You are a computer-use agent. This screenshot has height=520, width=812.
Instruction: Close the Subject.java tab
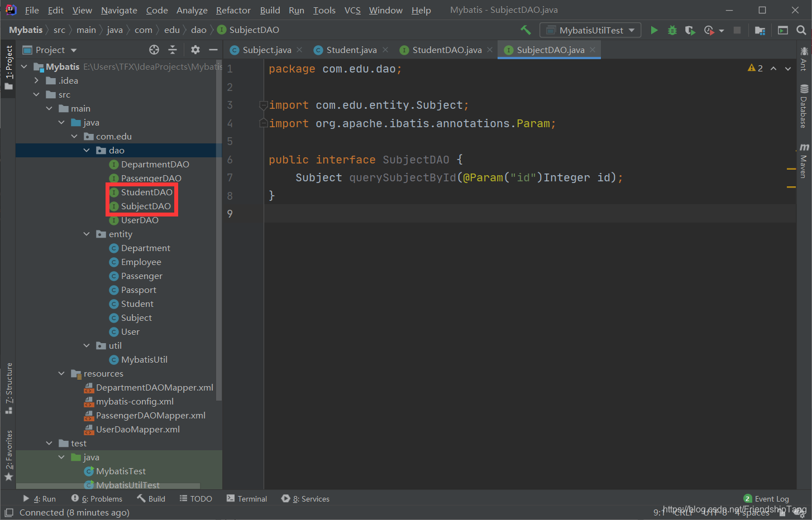299,50
